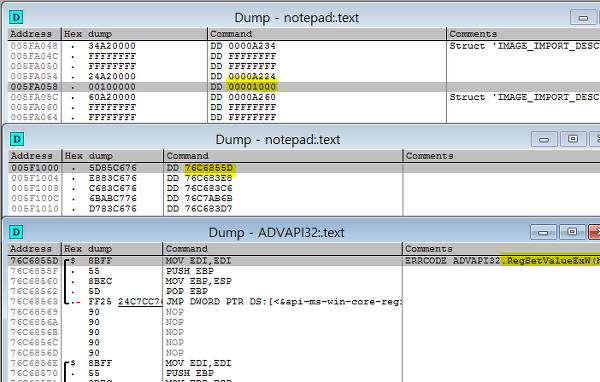The height and width of the screenshot is (382, 600).
Task: Click the PUSH EBP command at 76C68570
Action: (190, 373)
